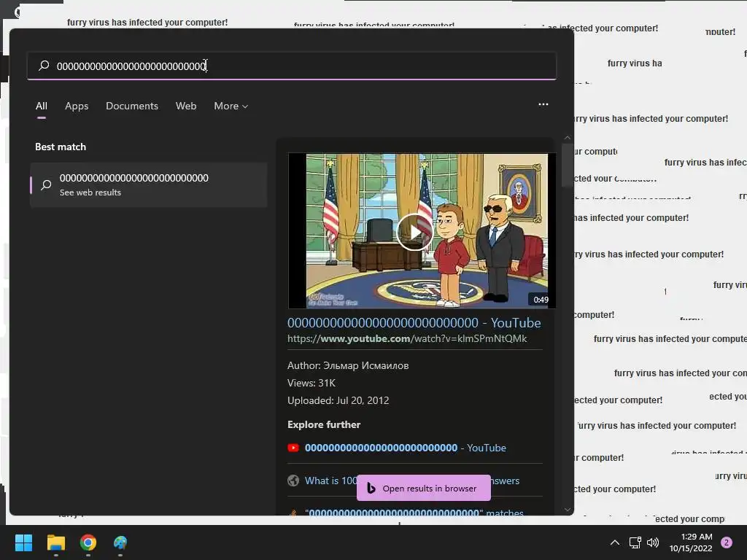This screenshot has height=560, width=747.
Task: Click the search magnifier icon in search box
Action: tap(44, 65)
